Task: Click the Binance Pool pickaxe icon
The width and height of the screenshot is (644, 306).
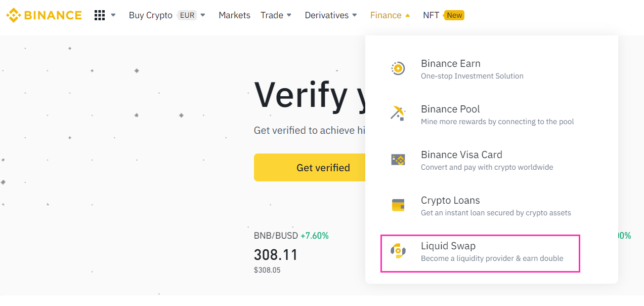Action: (398, 113)
